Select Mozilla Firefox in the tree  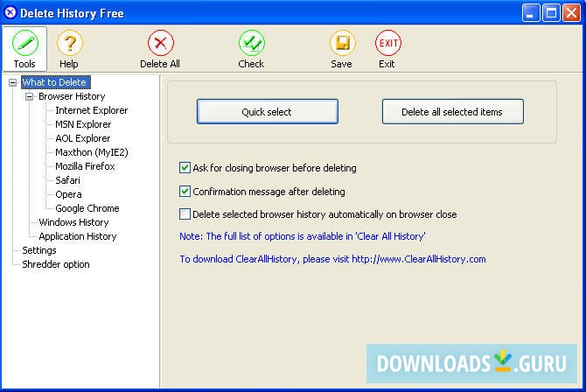[85, 166]
